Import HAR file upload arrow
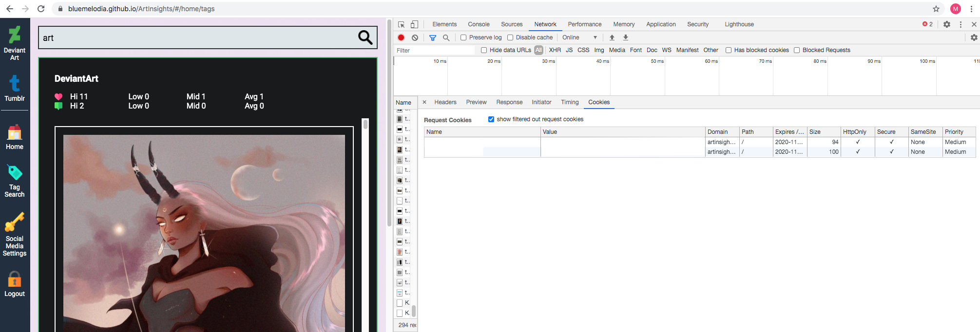 (x=612, y=37)
